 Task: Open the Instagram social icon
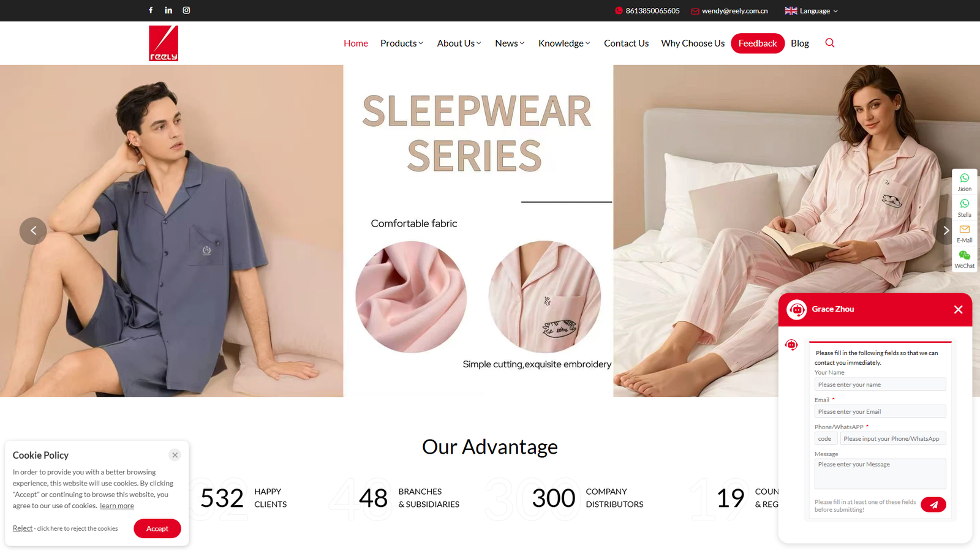click(x=186, y=10)
